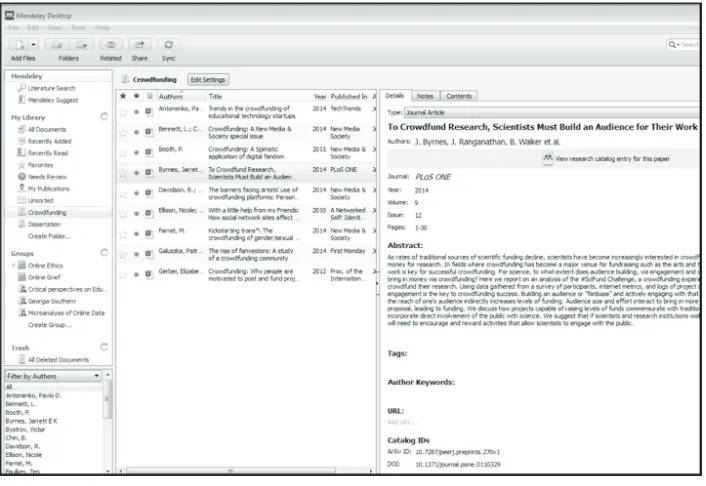Open All Documents in My Library
Viewport: 706px width, 486px height.
pyautogui.click(x=46, y=130)
